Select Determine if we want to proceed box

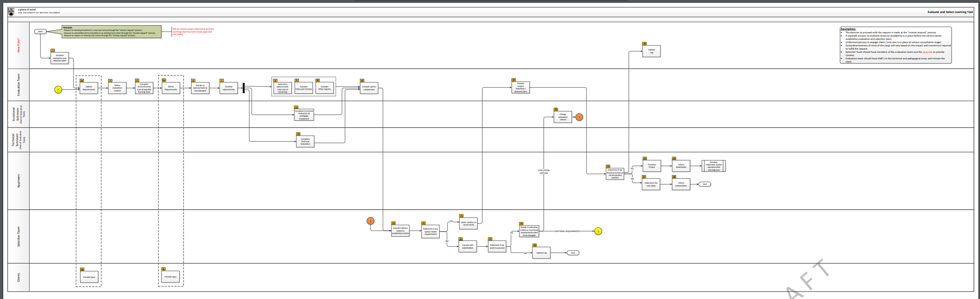pos(497,246)
